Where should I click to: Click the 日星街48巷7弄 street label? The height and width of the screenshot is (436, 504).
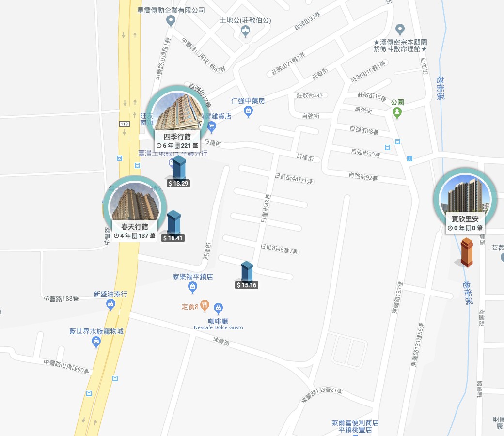(279, 249)
